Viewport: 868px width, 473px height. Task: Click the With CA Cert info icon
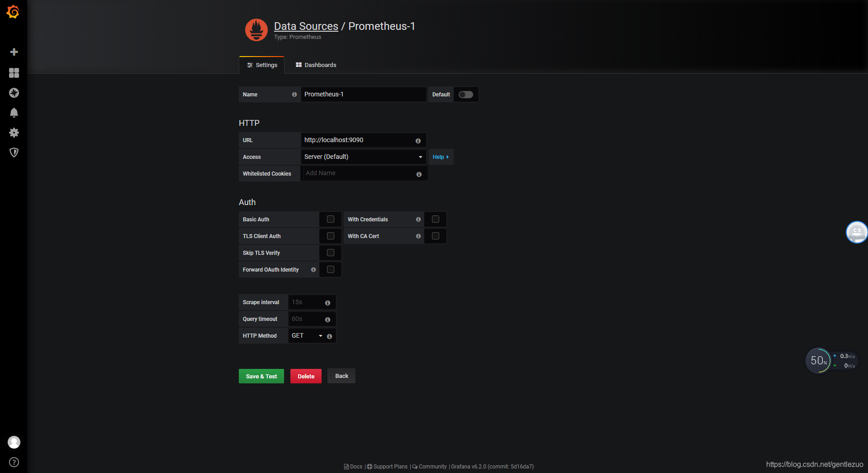coord(418,236)
